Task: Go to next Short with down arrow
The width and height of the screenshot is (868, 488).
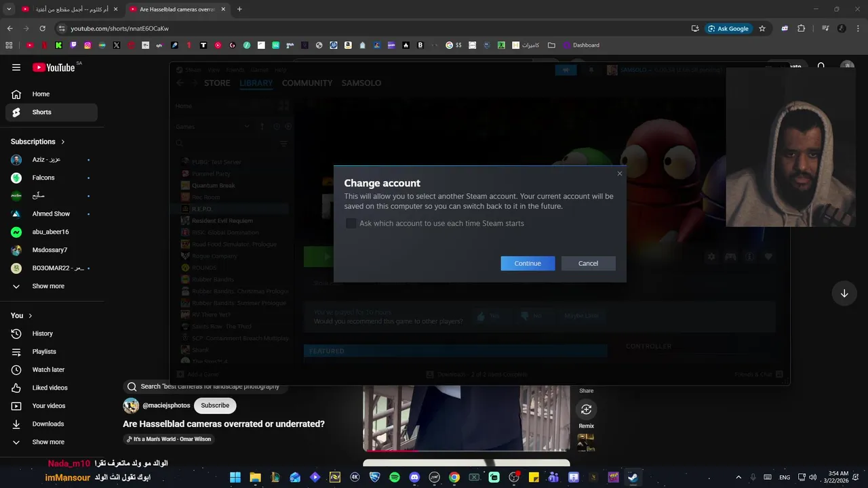Action: [844, 293]
